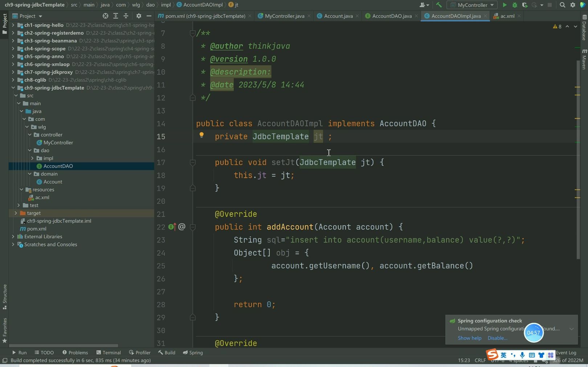Open the Run tool window
Viewport: 588px width, 367px height.
coord(19,352)
